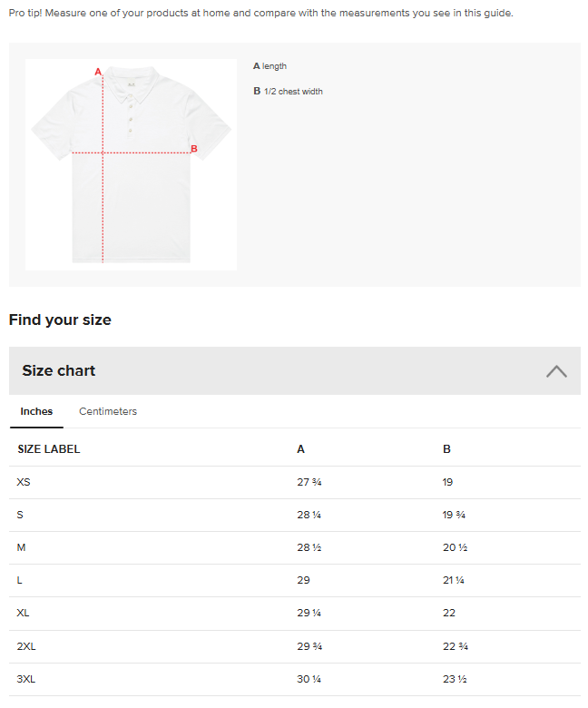Viewport: 588px width, 708px height.
Task: Open the polo shirt measurement image
Action: 131,164
